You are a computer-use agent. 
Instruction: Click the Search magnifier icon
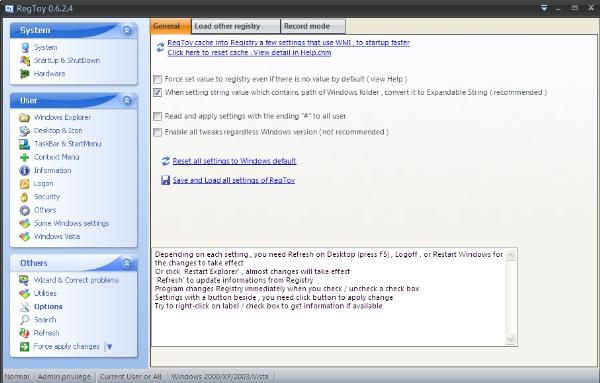[24, 320]
